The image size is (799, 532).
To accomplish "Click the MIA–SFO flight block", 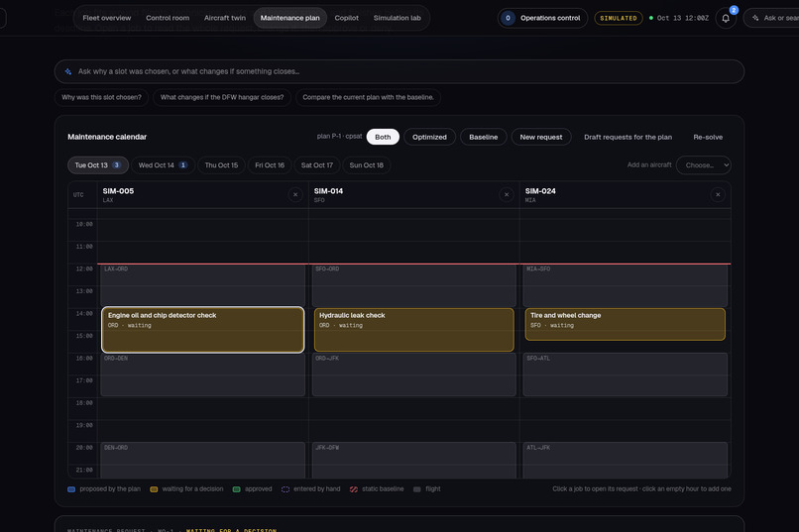I will (625, 285).
